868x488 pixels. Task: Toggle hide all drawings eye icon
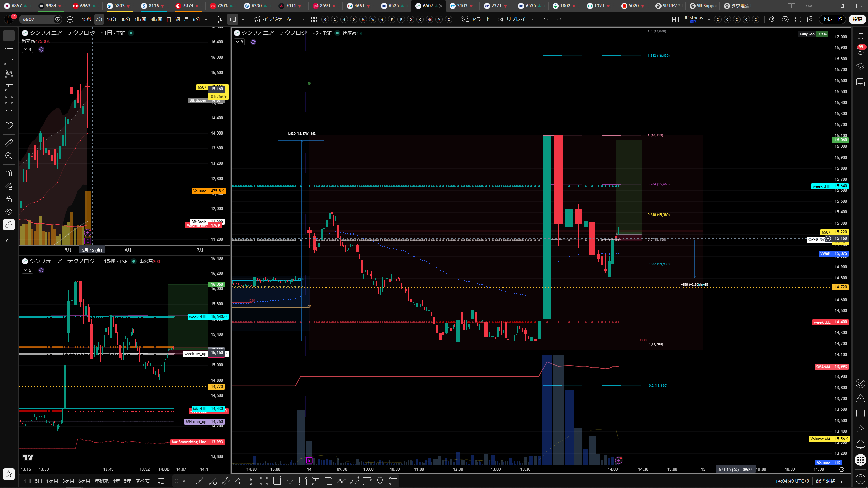tap(9, 212)
